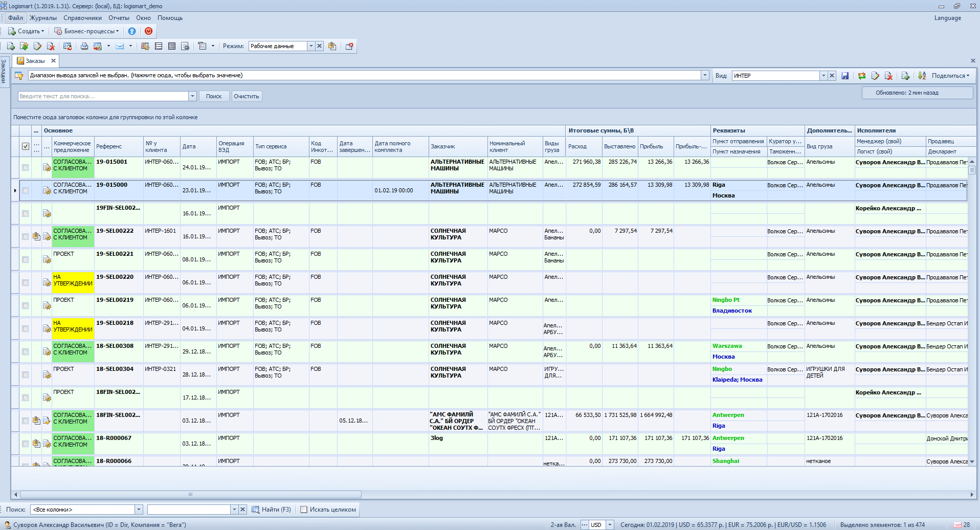The width and height of the screenshot is (980, 530).
Task: Expand the 'Вид' view dropdown
Action: (823, 76)
